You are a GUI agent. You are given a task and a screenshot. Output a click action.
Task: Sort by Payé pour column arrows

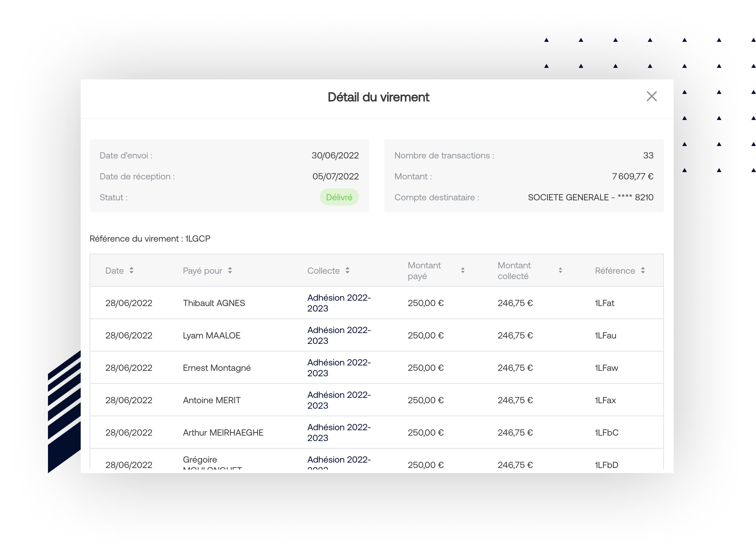tap(230, 270)
